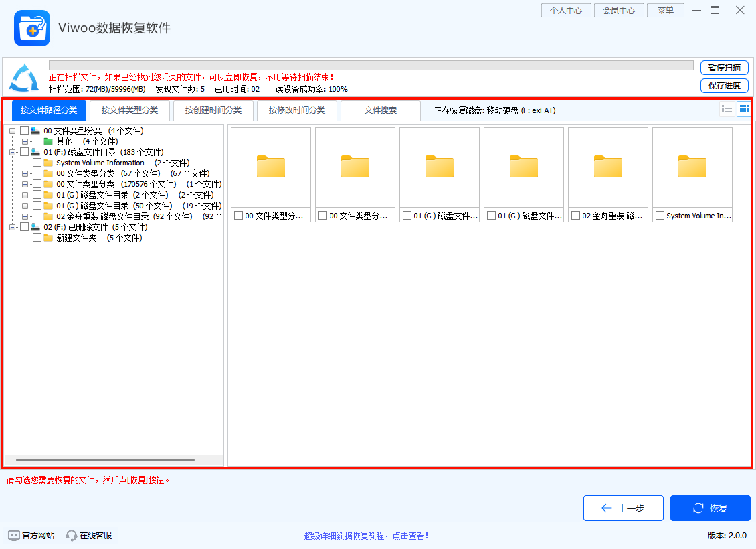The image size is (756, 549).
Task: Switch to list view mode
Action: [726, 109]
